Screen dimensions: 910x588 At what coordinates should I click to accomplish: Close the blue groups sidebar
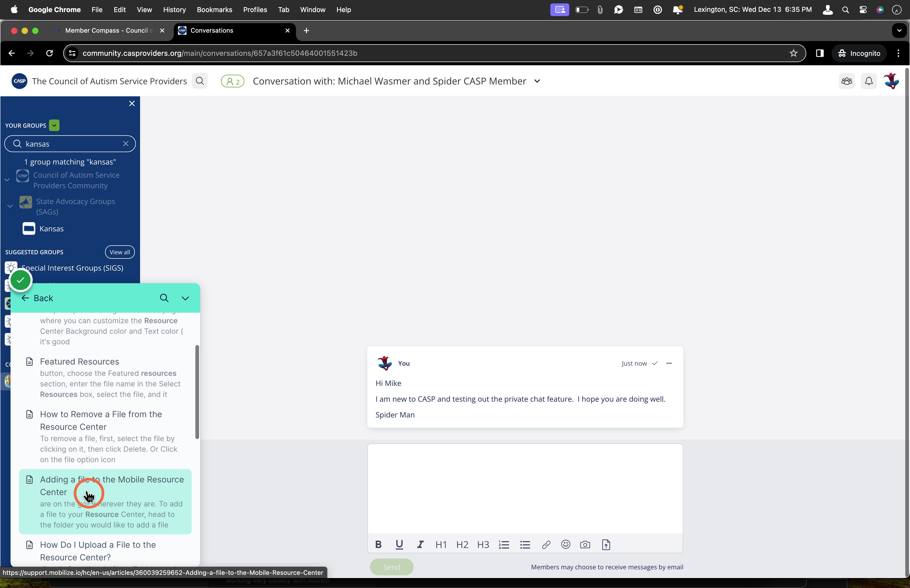(x=132, y=103)
